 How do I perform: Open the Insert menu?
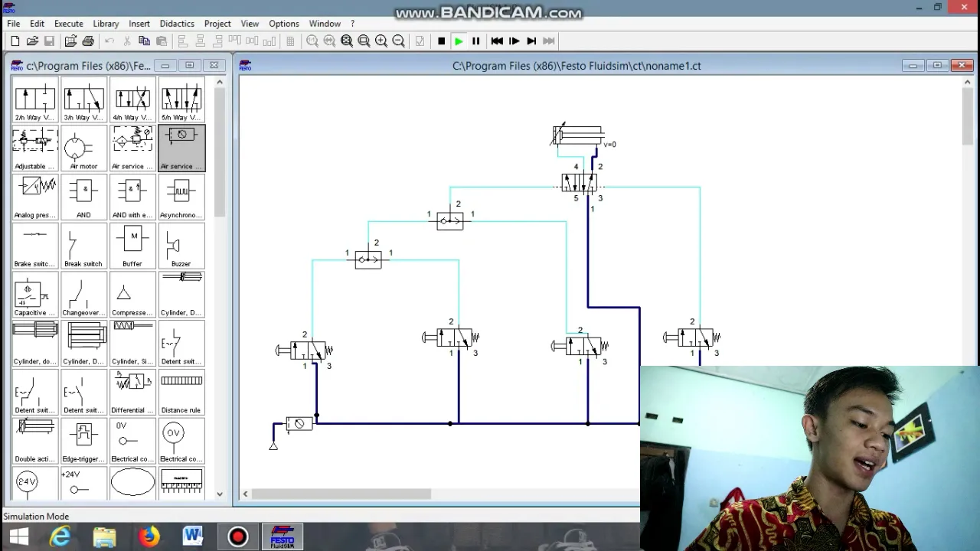tap(139, 24)
